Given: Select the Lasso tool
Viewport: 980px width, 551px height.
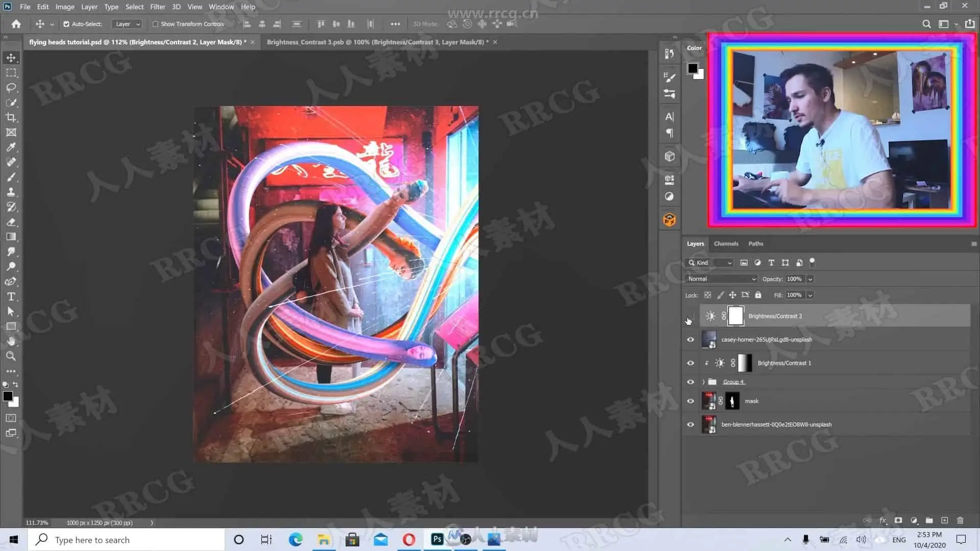Looking at the screenshot, I should (11, 87).
